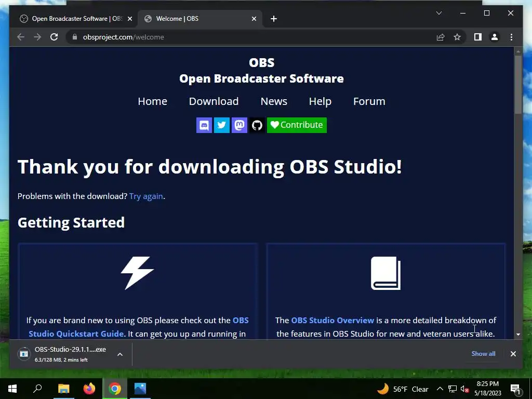The image size is (532, 399).
Task: Open the Forum nav item
Action: [369, 101]
